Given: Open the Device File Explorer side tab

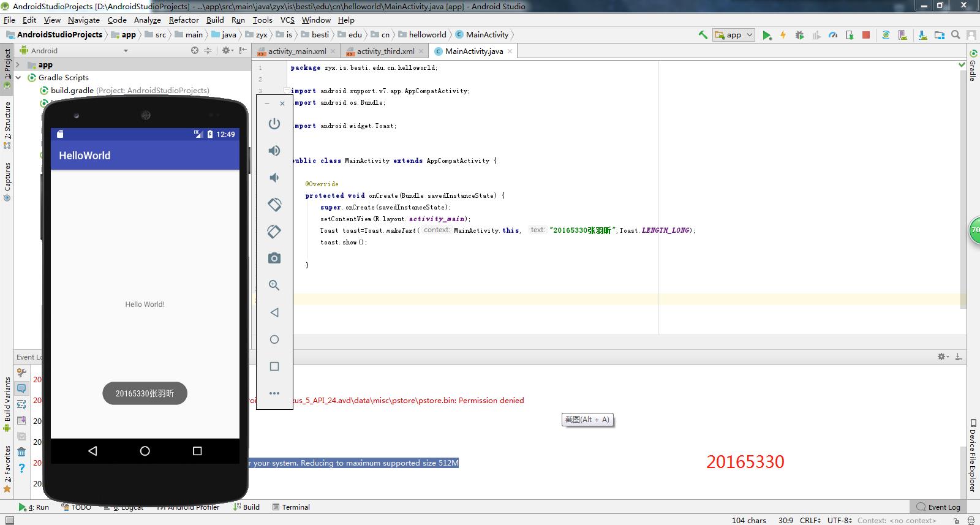Looking at the screenshot, I should [973, 456].
